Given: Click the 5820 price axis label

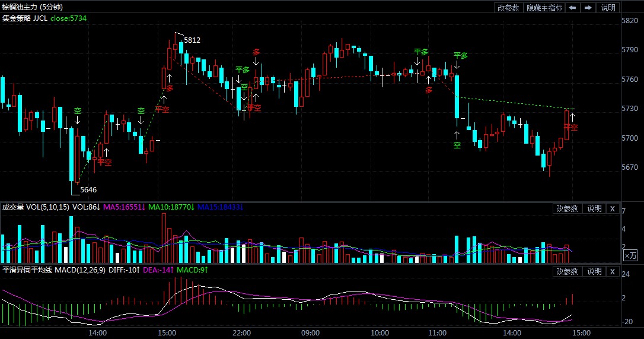Looking at the screenshot, I should click(x=630, y=21).
